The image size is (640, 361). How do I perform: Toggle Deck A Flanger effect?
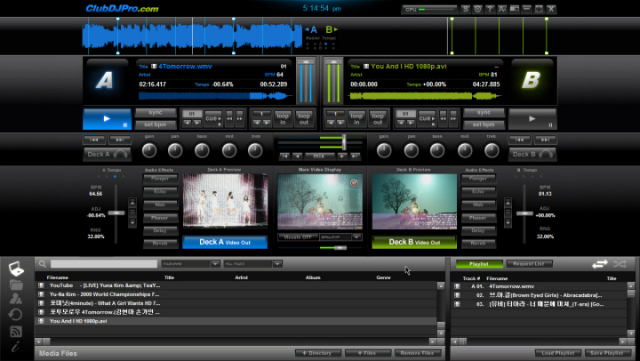[x=160, y=178]
